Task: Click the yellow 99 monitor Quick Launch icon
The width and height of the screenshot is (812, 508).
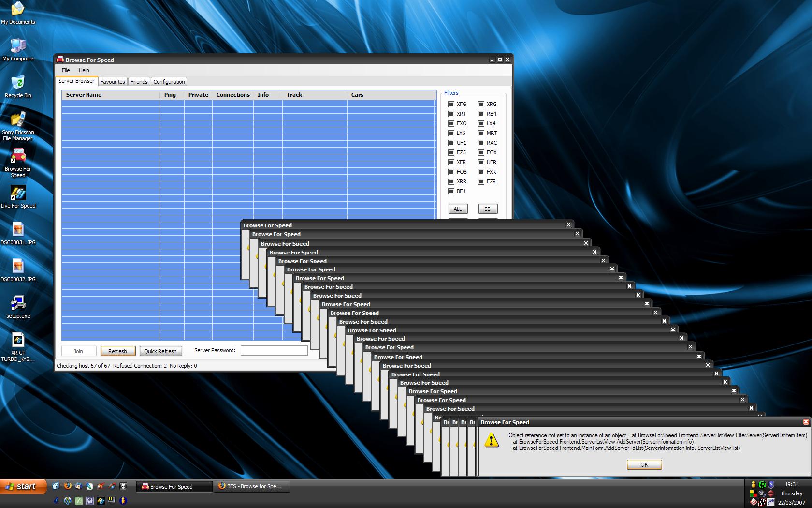Action: click(x=112, y=501)
